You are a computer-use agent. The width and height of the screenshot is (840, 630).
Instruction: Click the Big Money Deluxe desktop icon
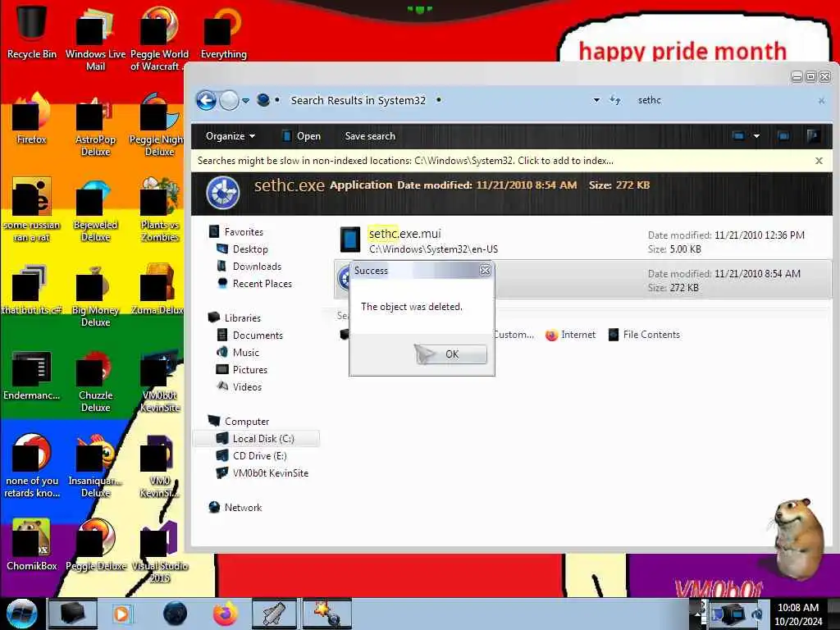[x=95, y=295]
